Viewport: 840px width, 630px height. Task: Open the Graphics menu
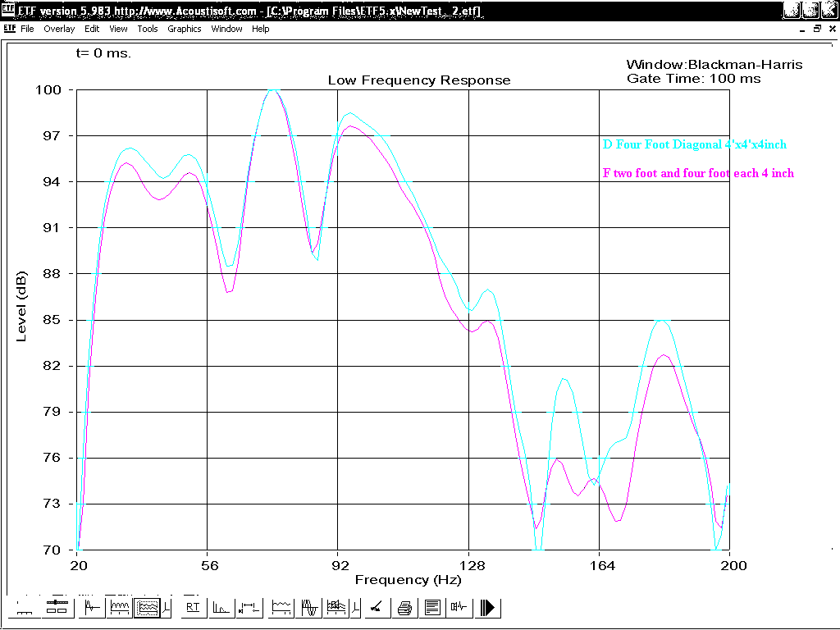pyautogui.click(x=184, y=29)
